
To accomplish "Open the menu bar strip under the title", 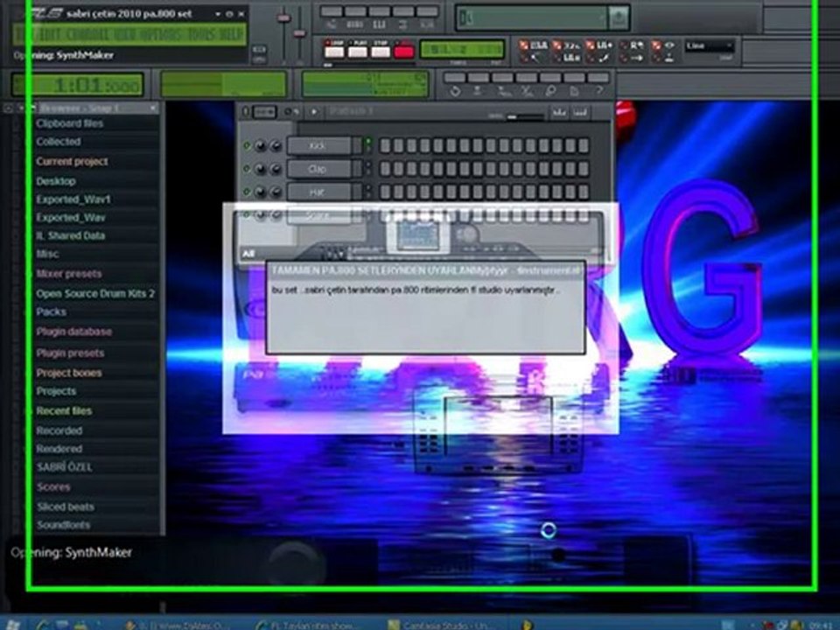I will click(130, 35).
